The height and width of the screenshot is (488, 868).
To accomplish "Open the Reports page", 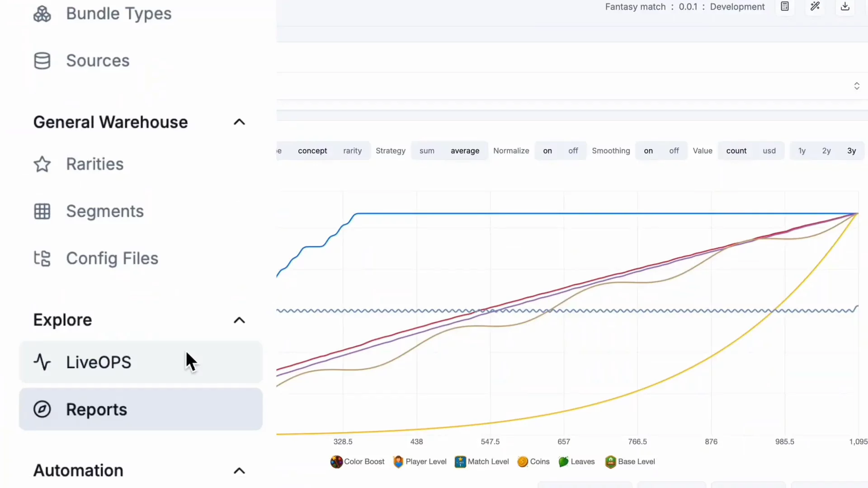I will point(141,409).
